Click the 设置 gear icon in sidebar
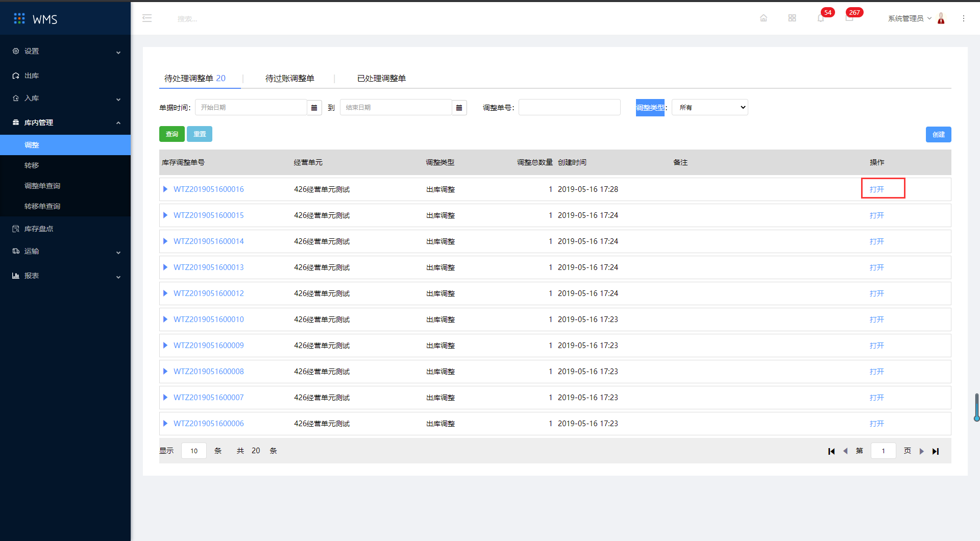This screenshot has height=541, width=980. (16, 51)
